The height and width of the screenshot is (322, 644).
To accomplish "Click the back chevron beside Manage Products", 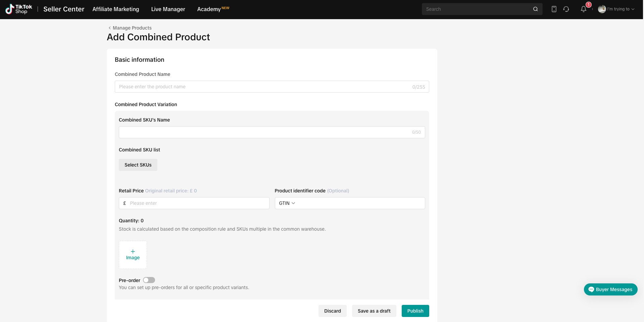I will coord(109,28).
